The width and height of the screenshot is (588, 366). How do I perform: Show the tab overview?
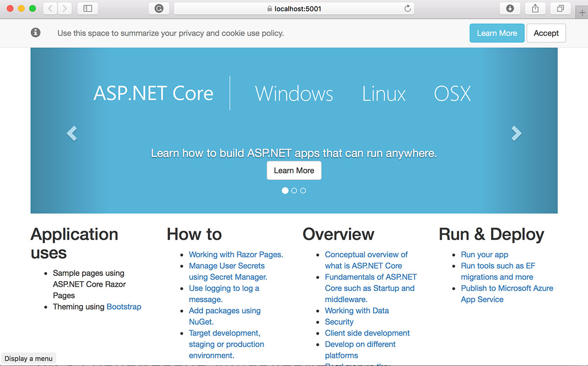click(x=561, y=8)
